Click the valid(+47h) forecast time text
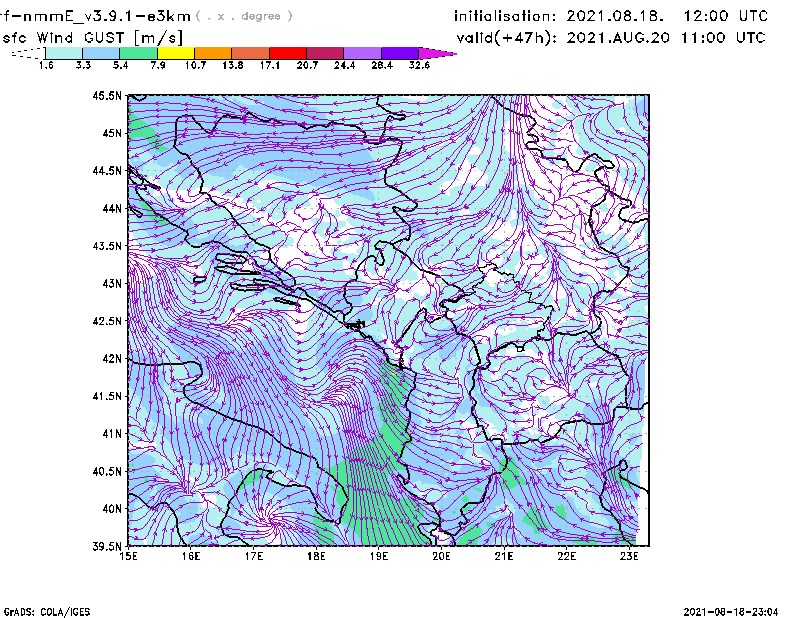Viewport: 800px width, 618px height. tap(609, 37)
